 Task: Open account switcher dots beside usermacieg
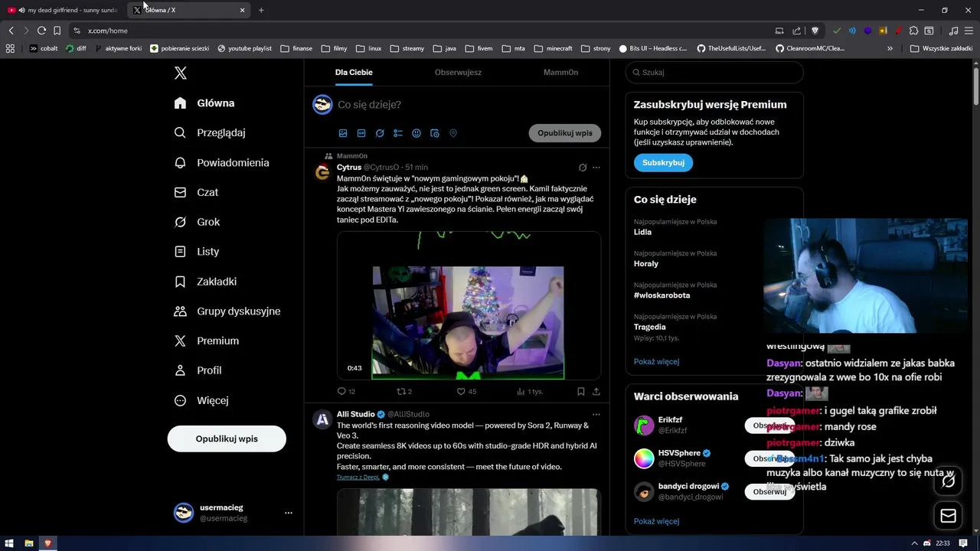point(289,513)
